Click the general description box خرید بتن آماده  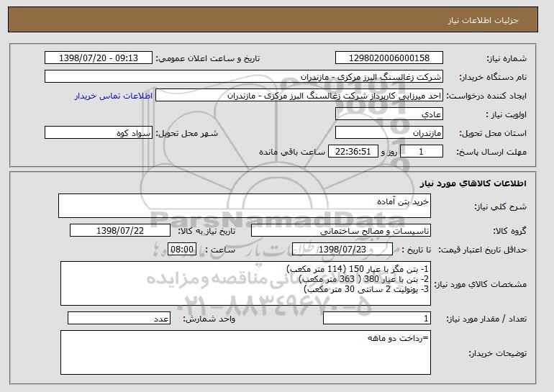pos(245,206)
